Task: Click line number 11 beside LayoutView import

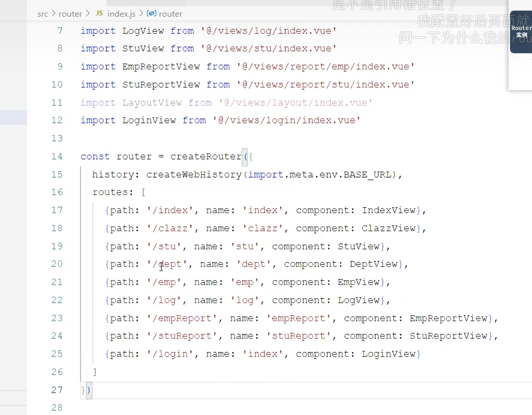Action: coord(57,103)
